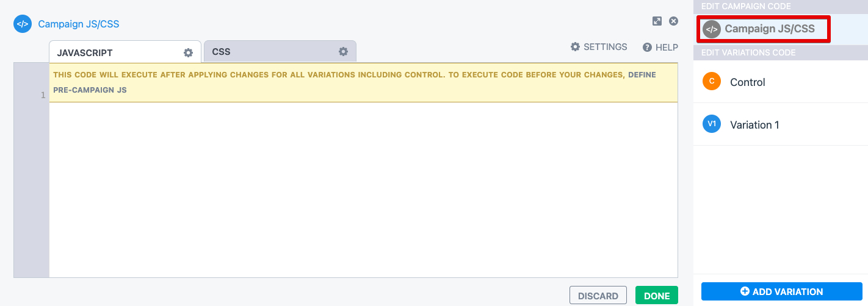Click the blue V1 variation badge

pos(712,124)
